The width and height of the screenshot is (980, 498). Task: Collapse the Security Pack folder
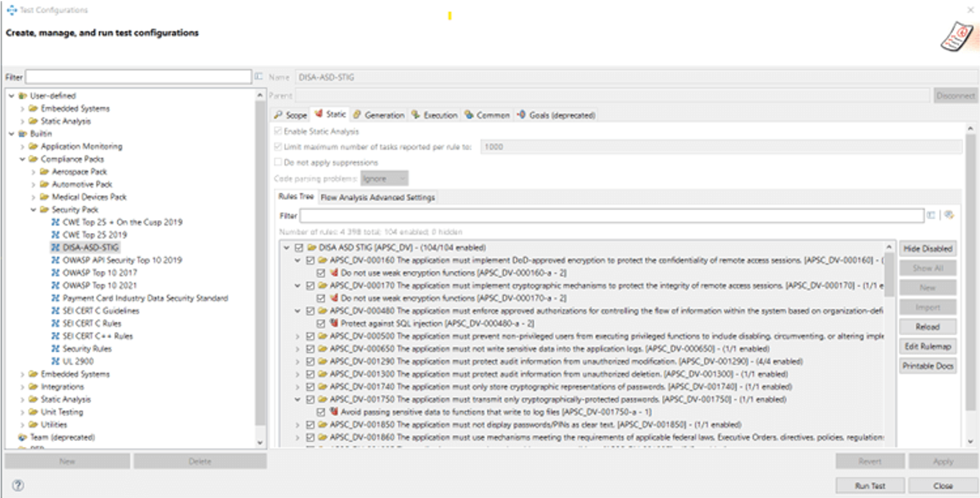33,209
